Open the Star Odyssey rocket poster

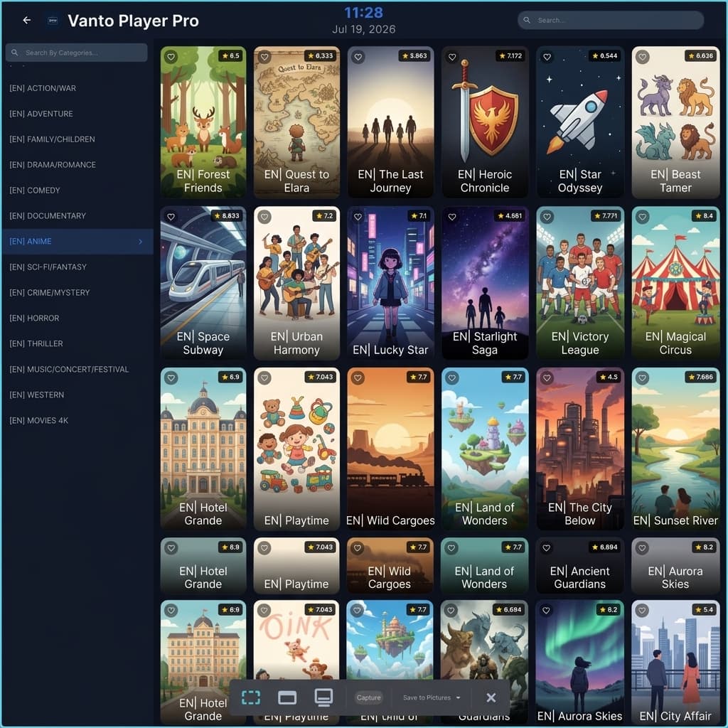pyautogui.click(x=579, y=122)
